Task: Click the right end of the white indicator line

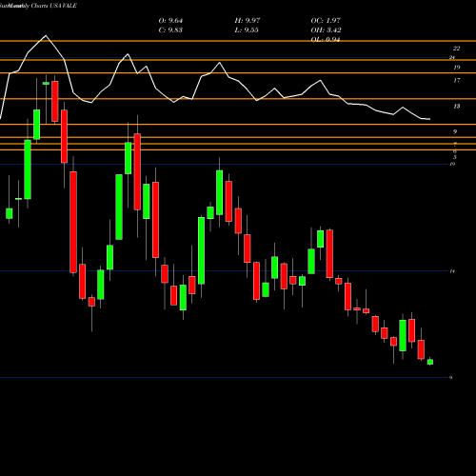Action: coord(430,119)
